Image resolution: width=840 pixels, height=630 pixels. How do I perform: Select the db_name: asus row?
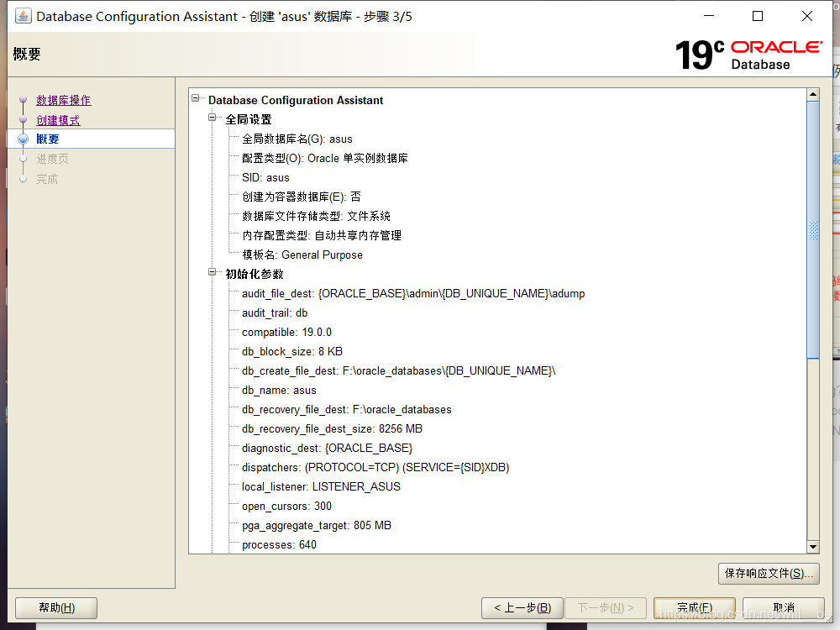(x=279, y=390)
